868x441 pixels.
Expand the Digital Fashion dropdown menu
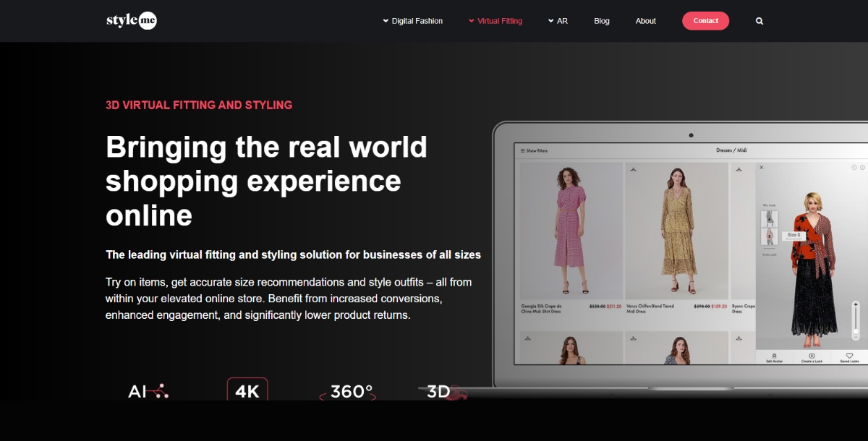[412, 21]
